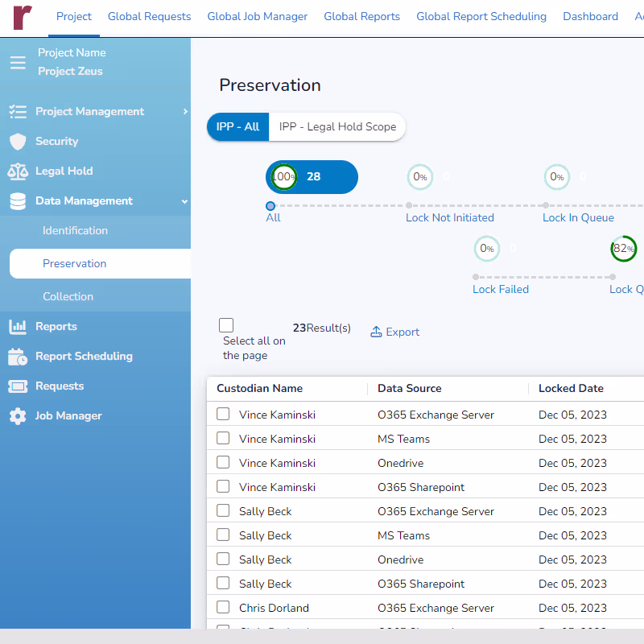Sort by Locked Date column header

571,389
